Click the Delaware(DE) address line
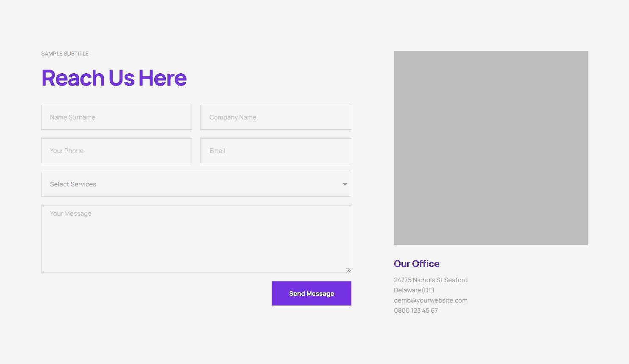This screenshot has height=364, width=629. (414, 290)
